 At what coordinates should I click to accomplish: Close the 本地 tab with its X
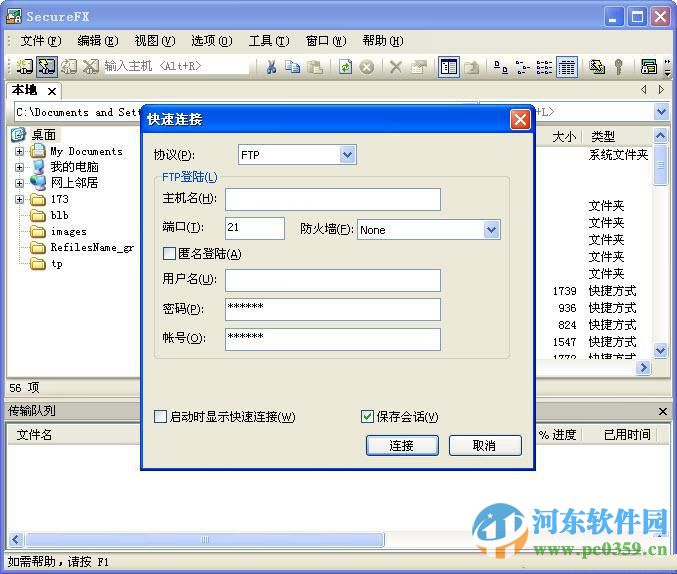[x=52, y=91]
